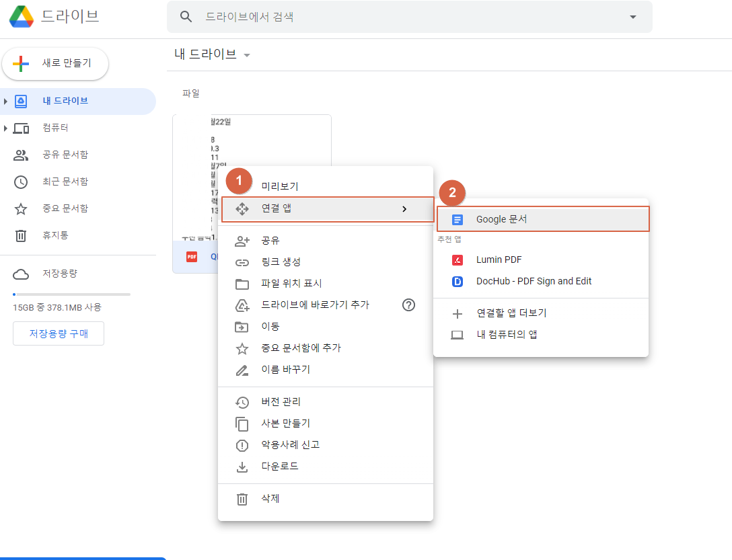The height and width of the screenshot is (560, 732).
Task: Click the 새로 만들기 button
Action: coord(55,63)
